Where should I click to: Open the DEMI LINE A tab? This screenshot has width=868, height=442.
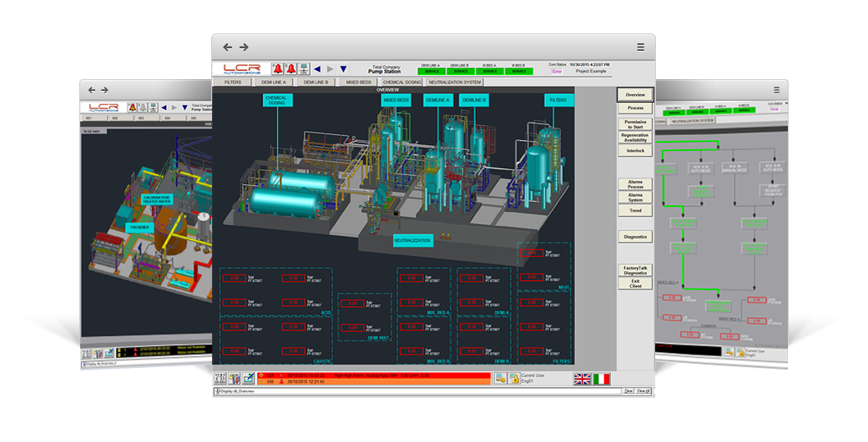click(272, 83)
